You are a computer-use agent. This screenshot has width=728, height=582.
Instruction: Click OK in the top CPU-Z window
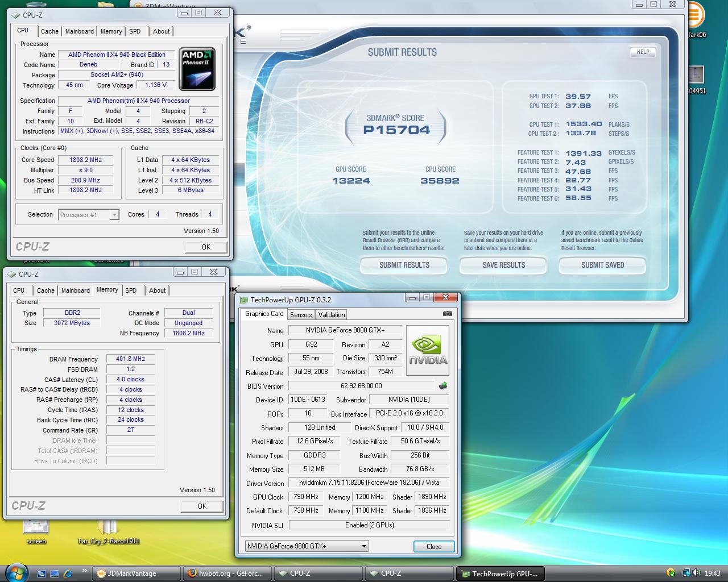pos(206,247)
